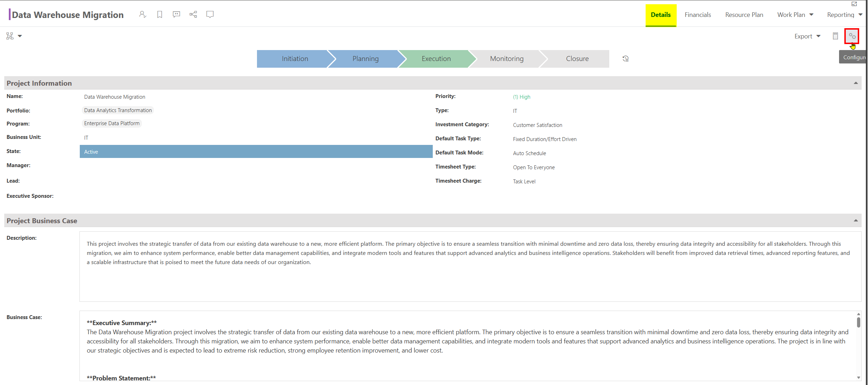Collapse the Project Information section
868x385 pixels.
tap(856, 83)
